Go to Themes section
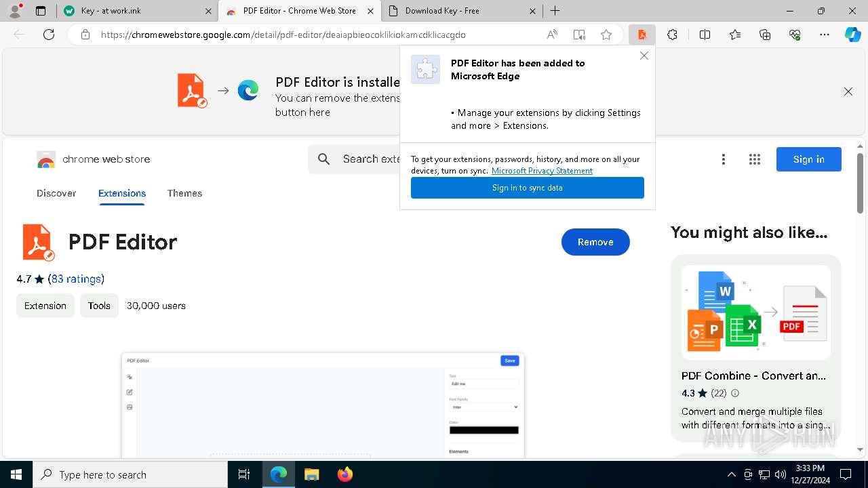Viewport: 868px width, 488px height. pos(184,193)
